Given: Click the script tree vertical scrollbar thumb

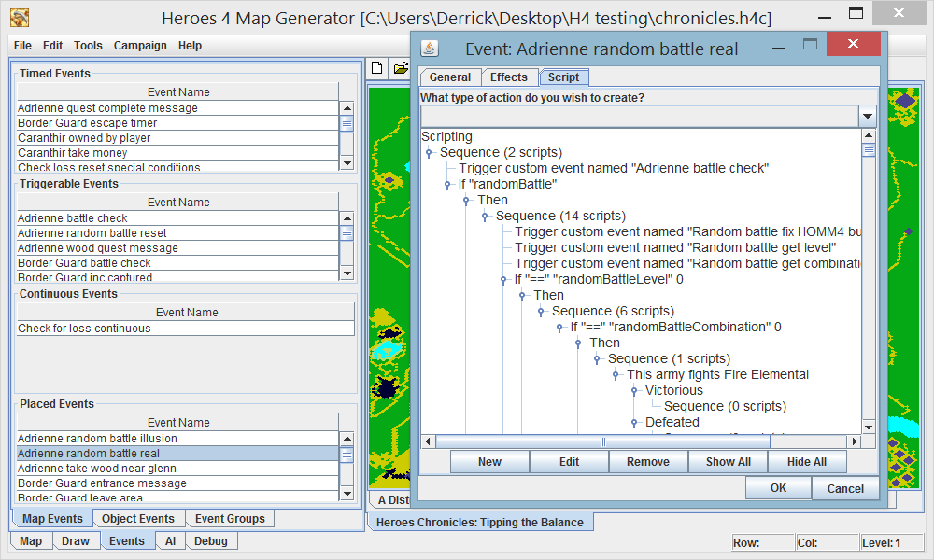Looking at the screenshot, I should [x=869, y=149].
